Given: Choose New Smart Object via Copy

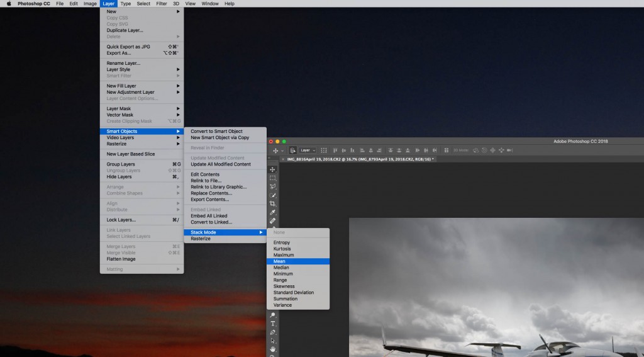Looking at the screenshot, I should click(x=225, y=137).
